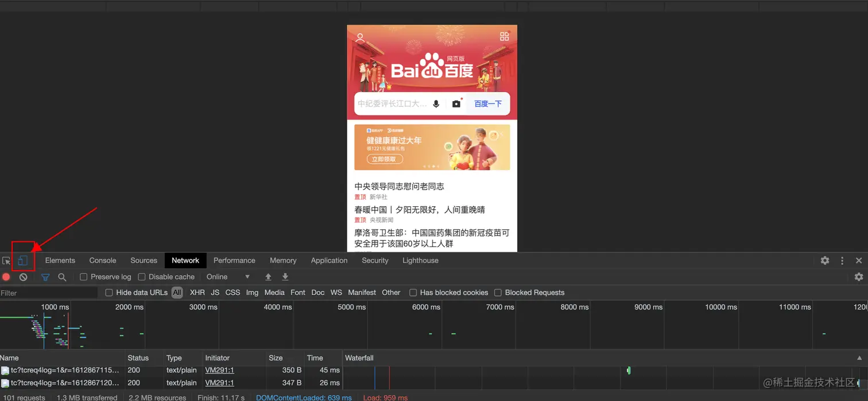Image resolution: width=868 pixels, height=401 pixels.
Task: Check Has blocked cookies option
Action: pyautogui.click(x=413, y=292)
